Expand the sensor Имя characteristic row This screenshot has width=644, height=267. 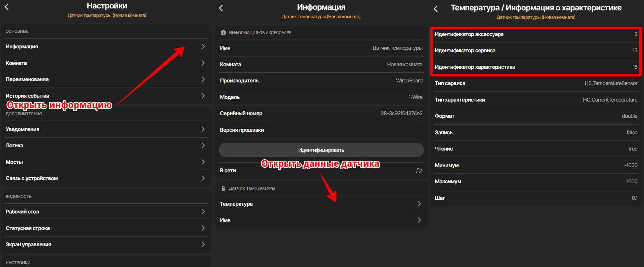(x=321, y=220)
